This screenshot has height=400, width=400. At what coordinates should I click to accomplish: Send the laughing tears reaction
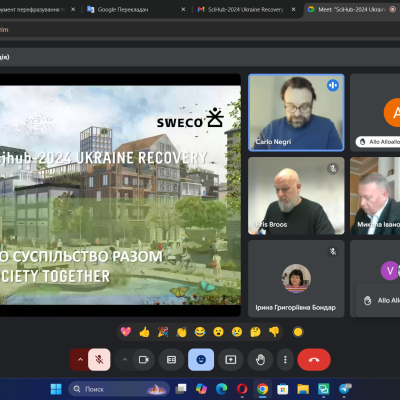pos(200,332)
